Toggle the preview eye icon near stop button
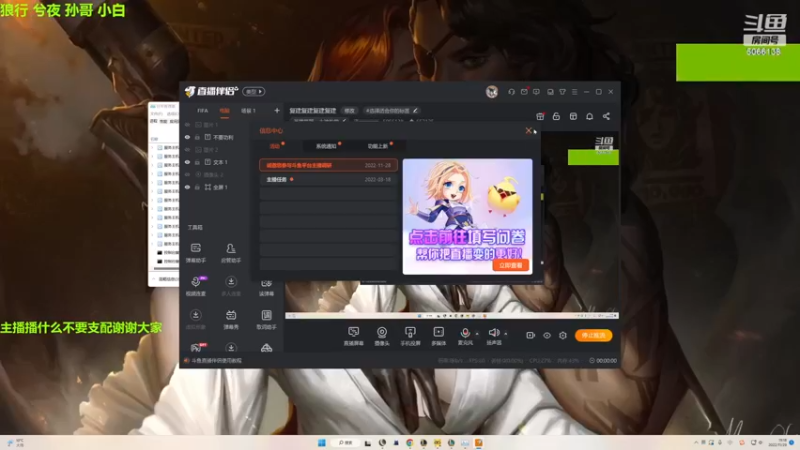This screenshot has height=450, width=800. [546, 335]
